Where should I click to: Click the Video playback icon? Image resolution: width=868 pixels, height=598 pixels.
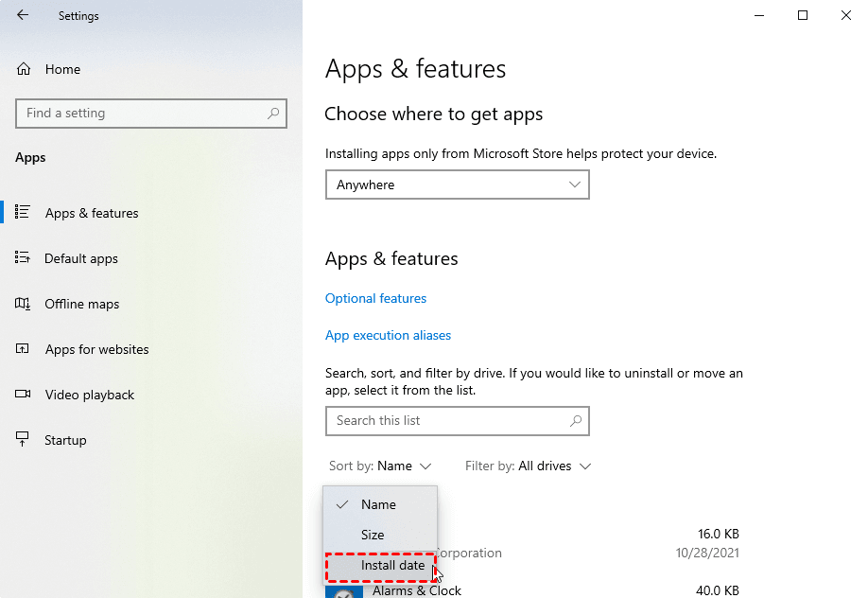[x=24, y=395]
